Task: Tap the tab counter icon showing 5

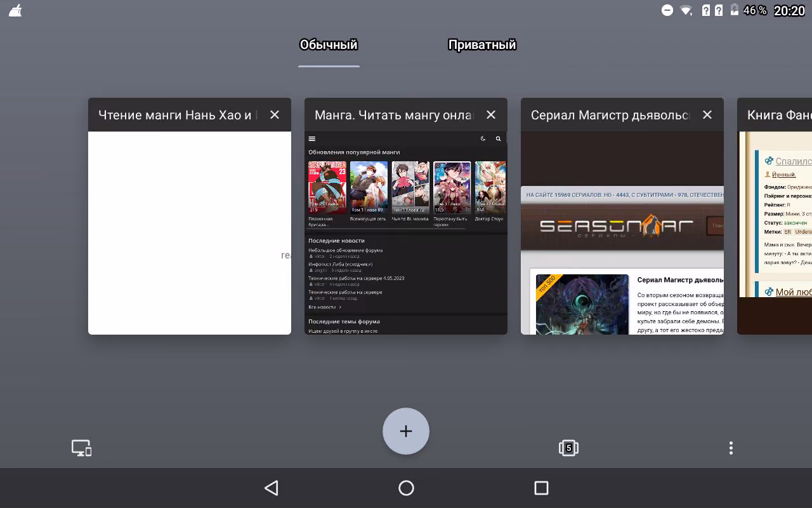Action: (x=568, y=448)
